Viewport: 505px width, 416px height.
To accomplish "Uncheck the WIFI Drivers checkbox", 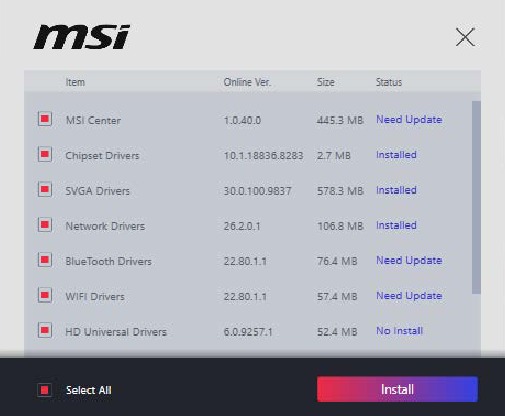I will pyautogui.click(x=45, y=295).
